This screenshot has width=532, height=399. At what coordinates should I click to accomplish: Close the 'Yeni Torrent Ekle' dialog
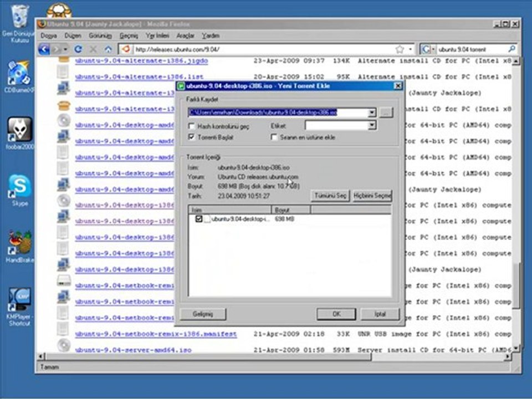pyautogui.click(x=398, y=86)
